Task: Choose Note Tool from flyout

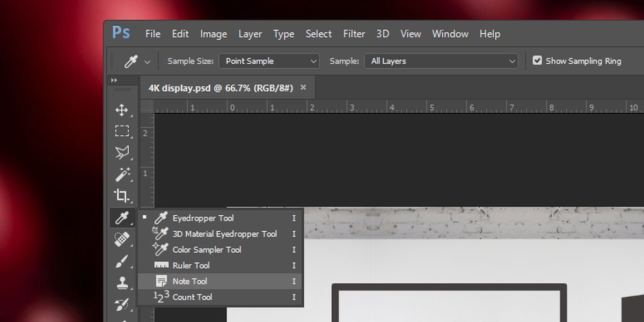Action: (x=220, y=281)
